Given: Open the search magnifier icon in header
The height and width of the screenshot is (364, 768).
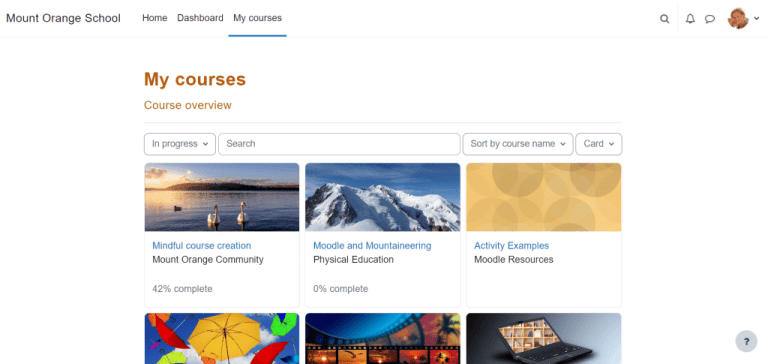Looking at the screenshot, I should [664, 19].
